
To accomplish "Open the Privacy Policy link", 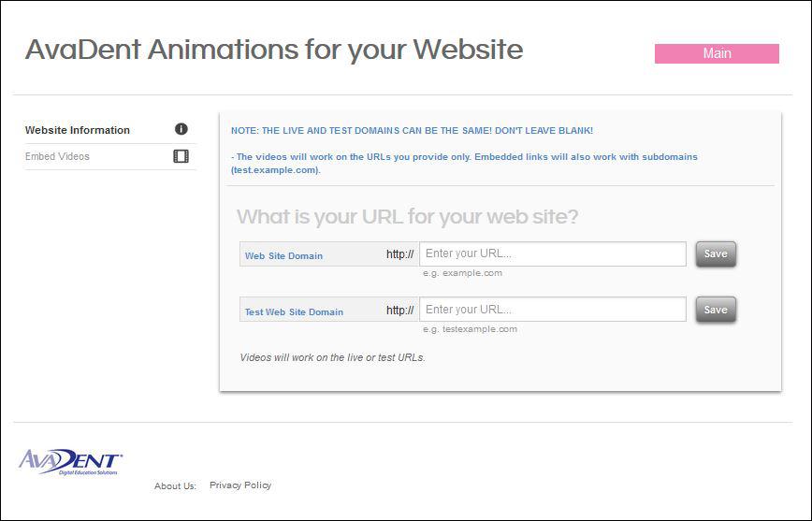I will (240, 485).
